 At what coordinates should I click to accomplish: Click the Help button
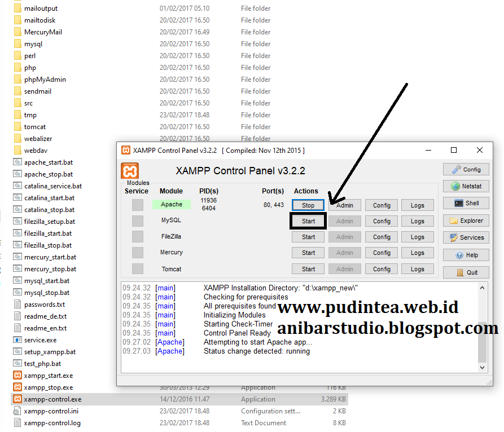[x=466, y=255]
